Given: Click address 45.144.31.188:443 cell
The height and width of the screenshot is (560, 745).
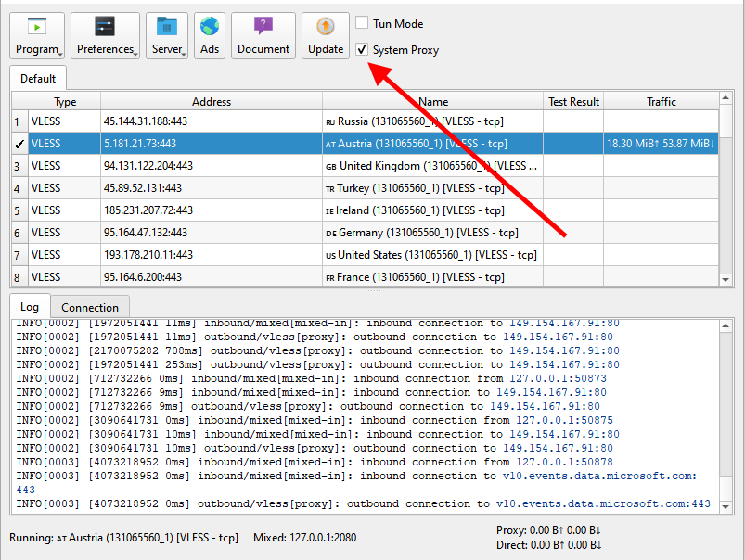Looking at the screenshot, I should pos(212,121).
